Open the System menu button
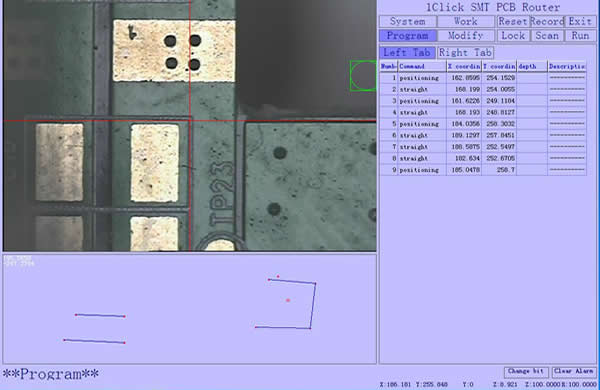600x390 pixels. point(408,21)
